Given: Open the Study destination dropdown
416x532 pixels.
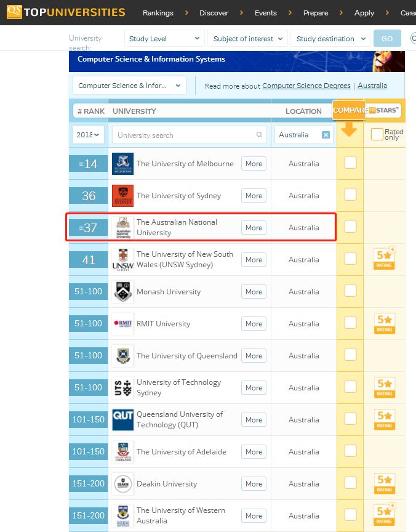Looking at the screenshot, I should [330, 38].
